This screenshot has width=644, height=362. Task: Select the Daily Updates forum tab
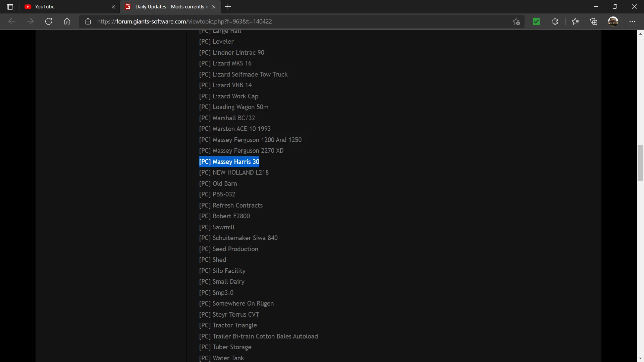[x=168, y=7]
